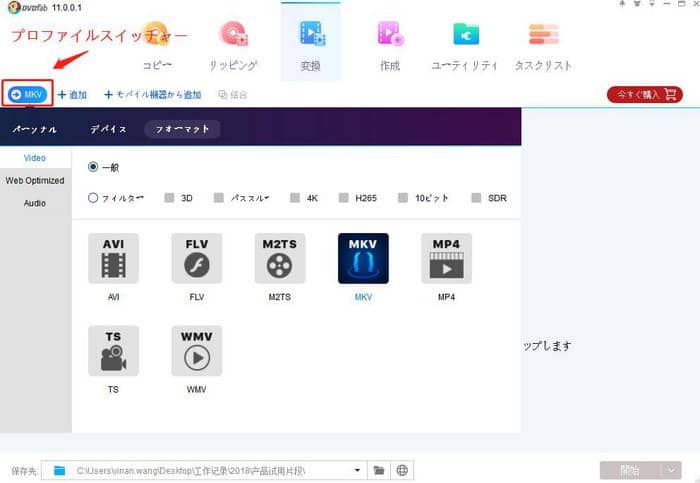The image size is (700, 483).
Task: Choose the FLV format icon
Action: click(196, 259)
